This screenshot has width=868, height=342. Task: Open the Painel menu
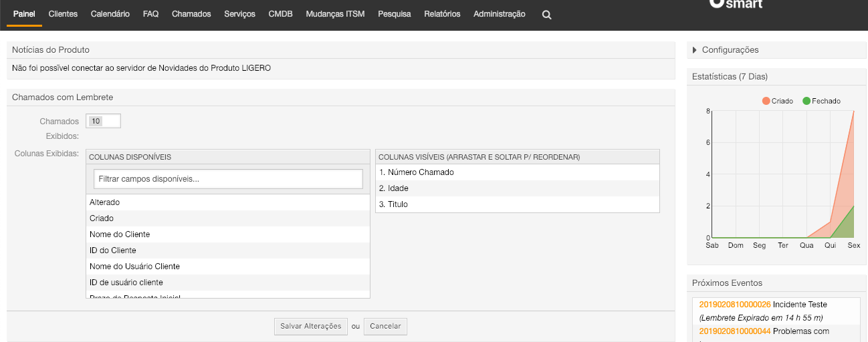pyautogui.click(x=24, y=14)
